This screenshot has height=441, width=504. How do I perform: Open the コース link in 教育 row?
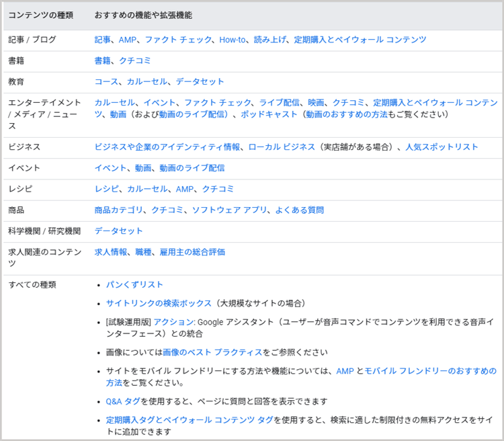[106, 81]
